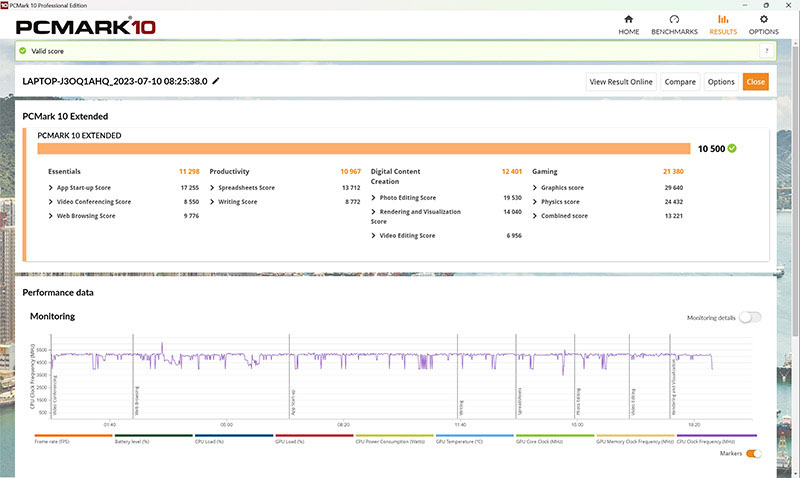Viewport: 800px width, 478px height.
Task: Go to the Home page icon
Action: click(x=629, y=19)
